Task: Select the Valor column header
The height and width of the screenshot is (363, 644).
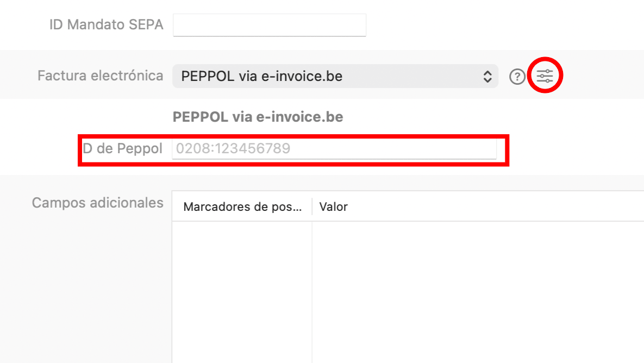Action: pyautogui.click(x=333, y=207)
